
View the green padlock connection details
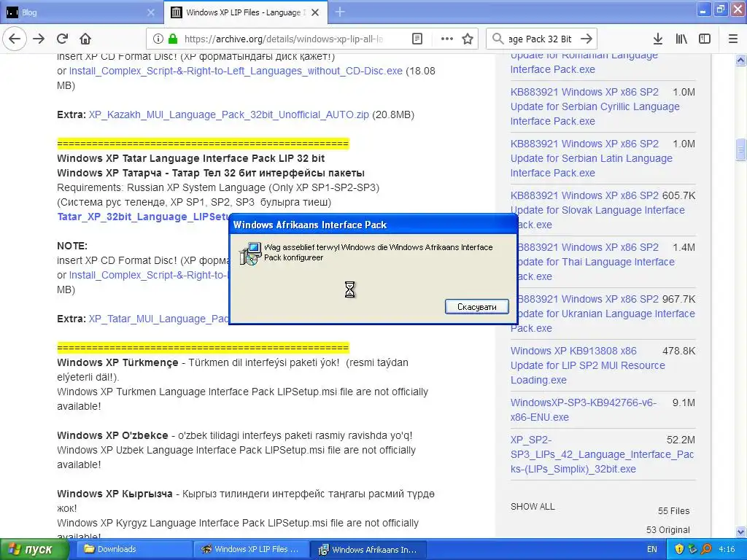[173, 39]
